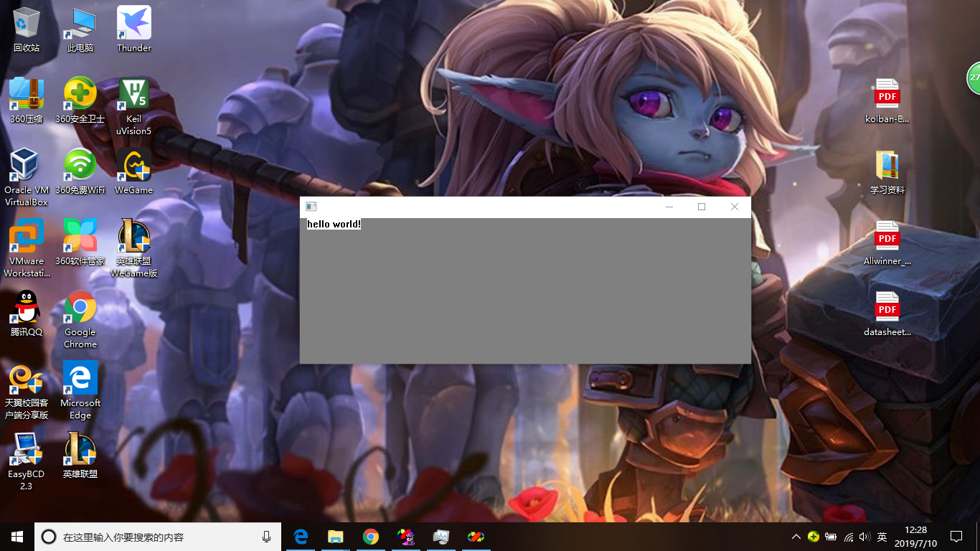Open File Explorer on the taskbar
Viewport: 980px width, 551px height.
pyautogui.click(x=336, y=537)
